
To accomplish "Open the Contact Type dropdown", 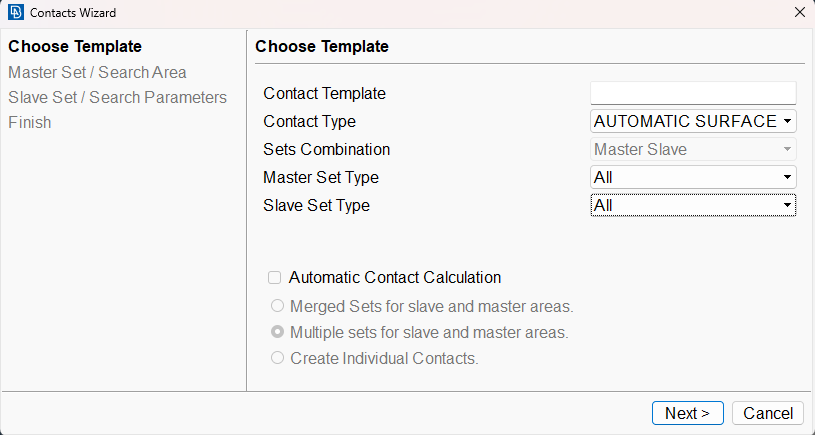I will click(x=693, y=121).
